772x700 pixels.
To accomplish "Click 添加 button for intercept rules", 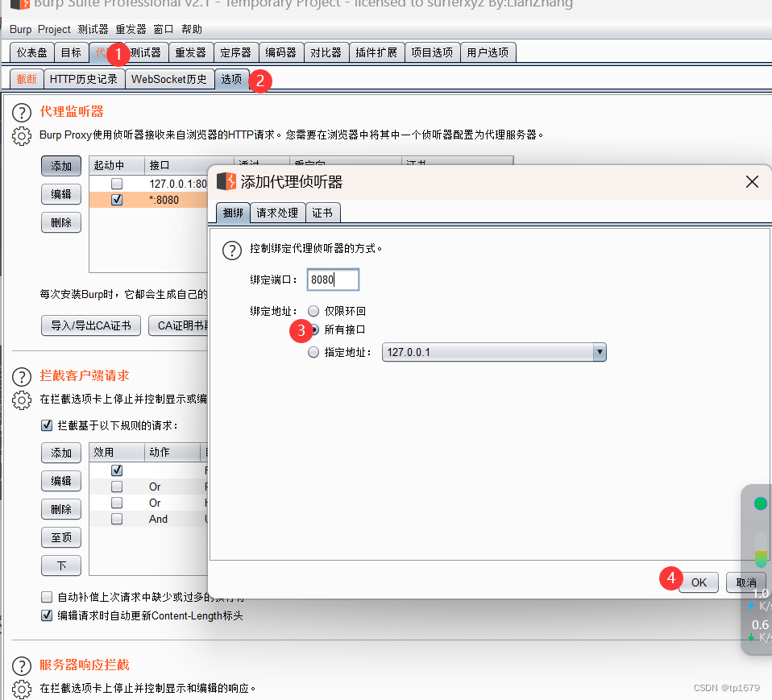I will coord(61,453).
